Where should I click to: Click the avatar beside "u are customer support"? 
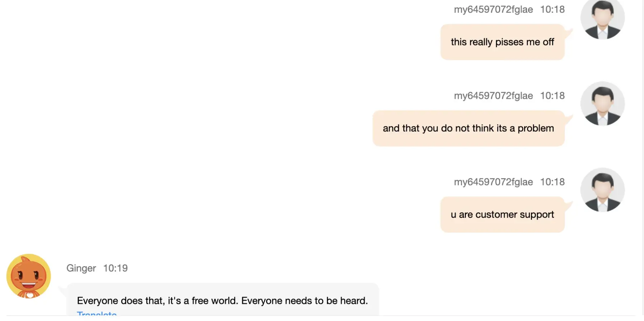pyautogui.click(x=602, y=190)
